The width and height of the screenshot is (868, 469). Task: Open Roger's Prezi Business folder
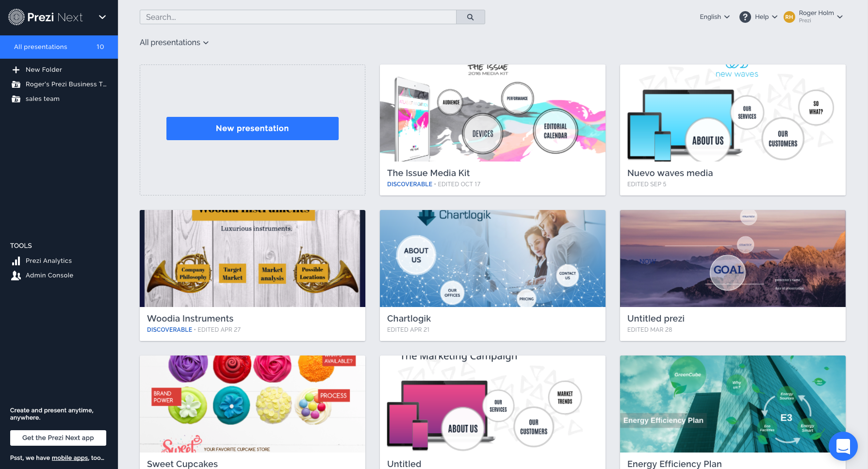66,84
